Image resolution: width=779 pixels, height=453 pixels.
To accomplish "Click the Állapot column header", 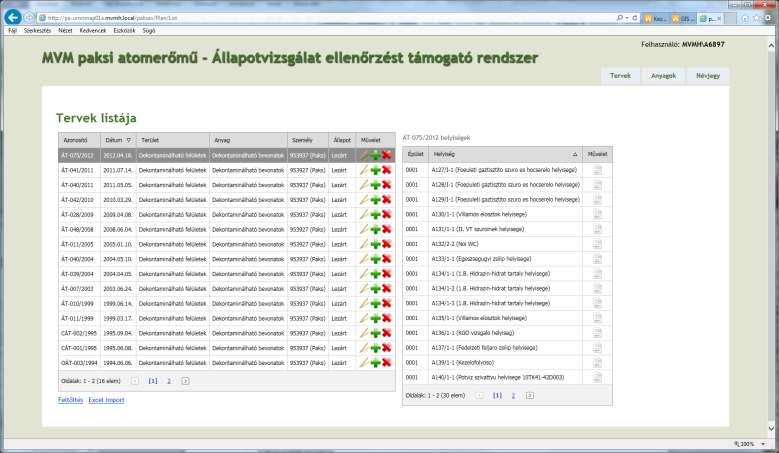I will pyautogui.click(x=342, y=140).
